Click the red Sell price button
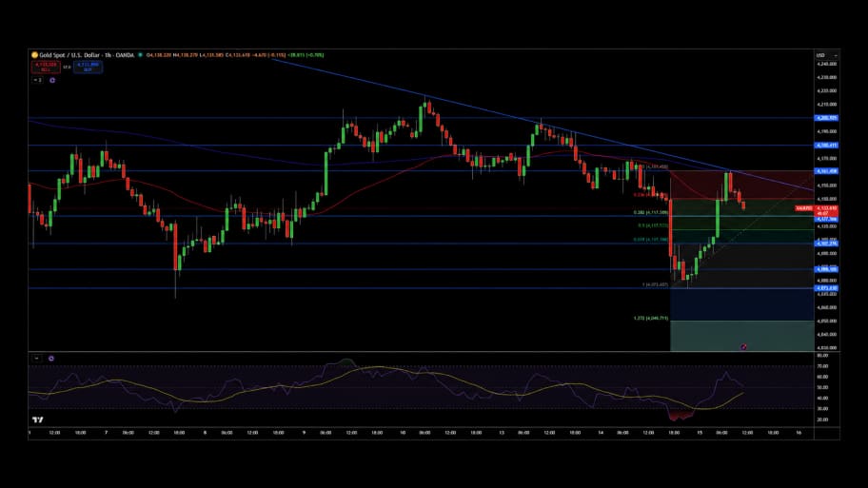Viewport: 868px width, 488px height. [x=46, y=67]
